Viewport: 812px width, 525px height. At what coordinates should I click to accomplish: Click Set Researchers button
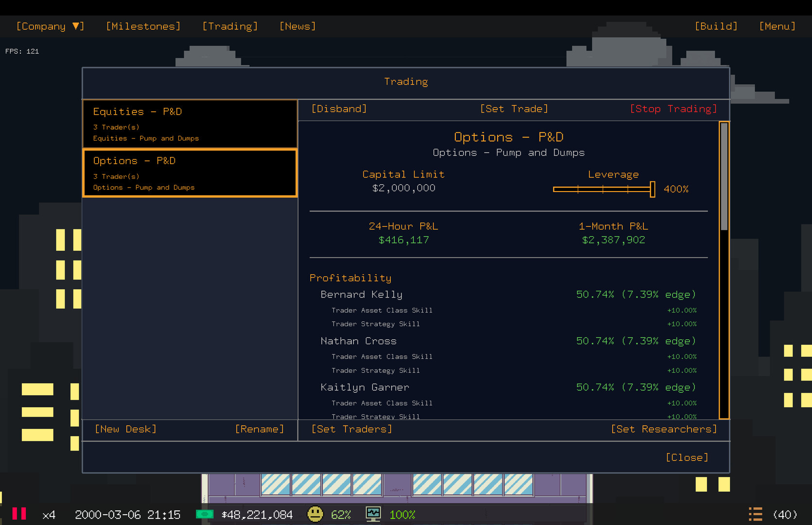663,429
